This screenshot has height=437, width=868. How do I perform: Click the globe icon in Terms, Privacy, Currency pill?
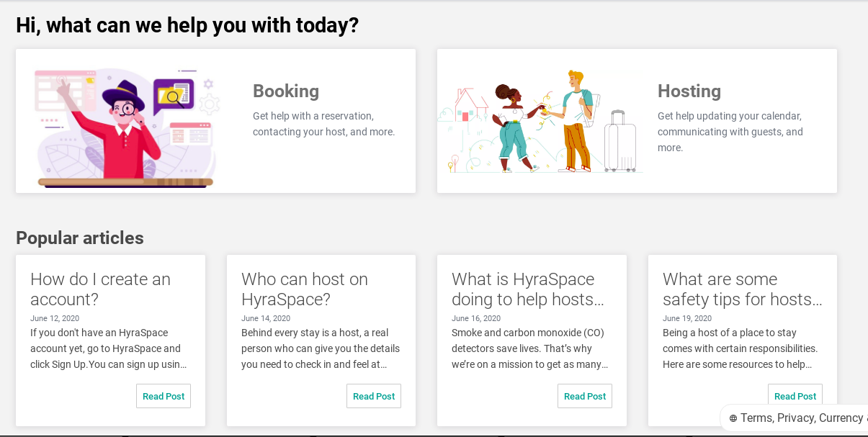(x=733, y=418)
